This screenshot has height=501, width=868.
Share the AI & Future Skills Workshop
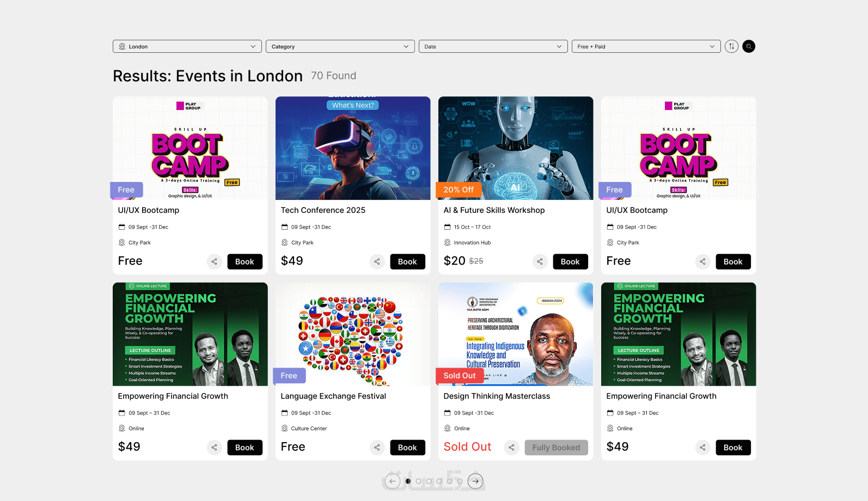pyautogui.click(x=540, y=261)
